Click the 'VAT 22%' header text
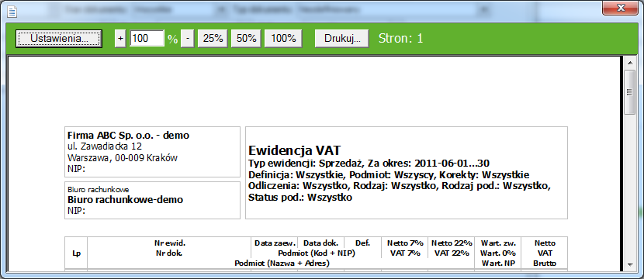The height and width of the screenshot is (279, 644). click(x=451, y=253)
